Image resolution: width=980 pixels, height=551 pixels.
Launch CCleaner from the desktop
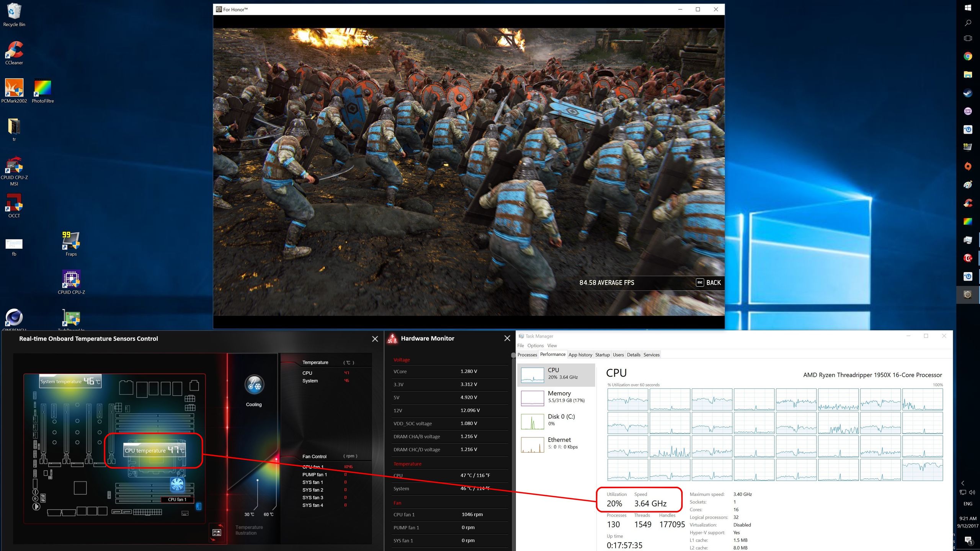point(14,53)
